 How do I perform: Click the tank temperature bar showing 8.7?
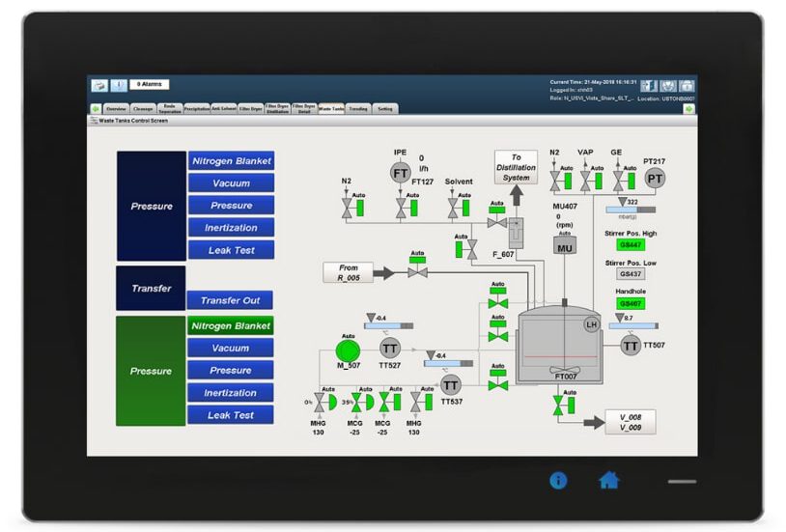(633, 326)
